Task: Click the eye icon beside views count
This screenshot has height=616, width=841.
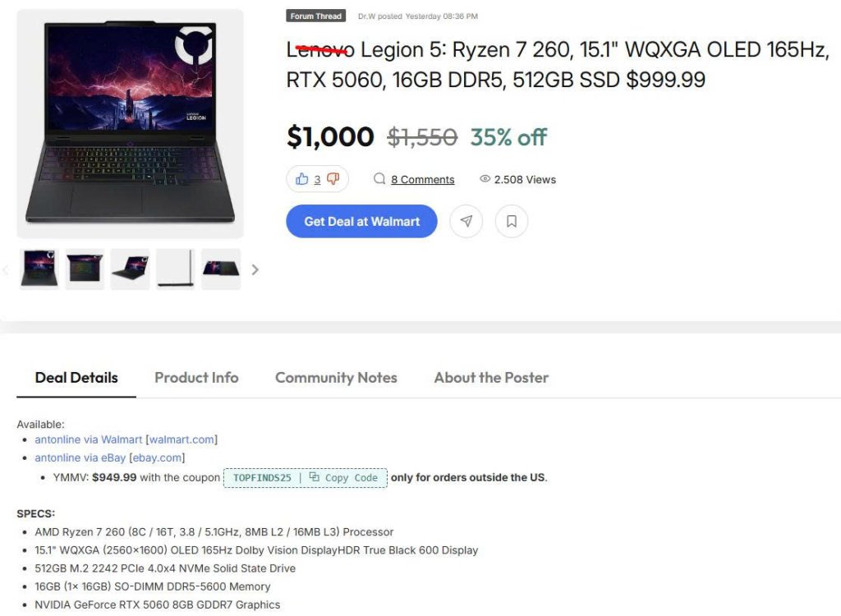Action: coord(485,179)
